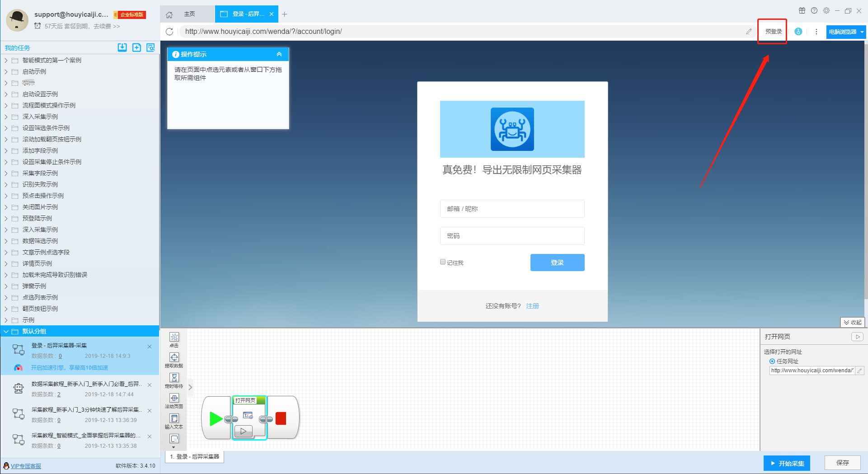
Task: Click the edit pencil beside task URL field
Action: 860,371
